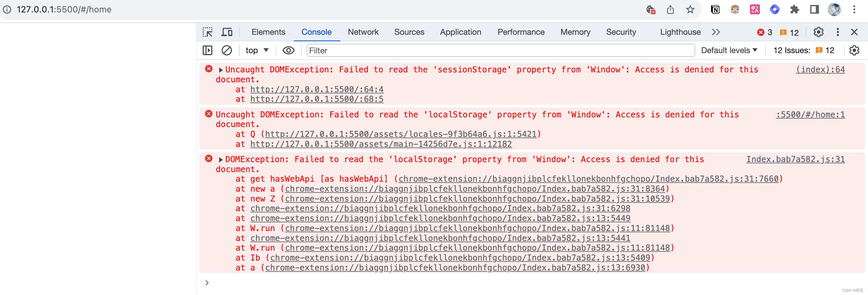This screenshot has height=295, width=868.
Task: Switch to the Application tab
Action: pyautogui.click(x=461, y=32)
